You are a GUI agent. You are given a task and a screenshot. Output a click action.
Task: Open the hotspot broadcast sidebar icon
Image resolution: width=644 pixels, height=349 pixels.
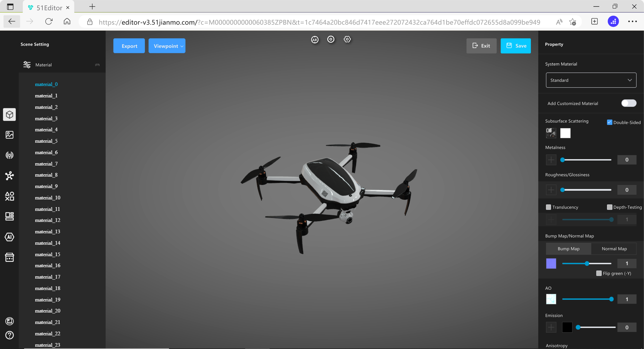click(10, 155)
